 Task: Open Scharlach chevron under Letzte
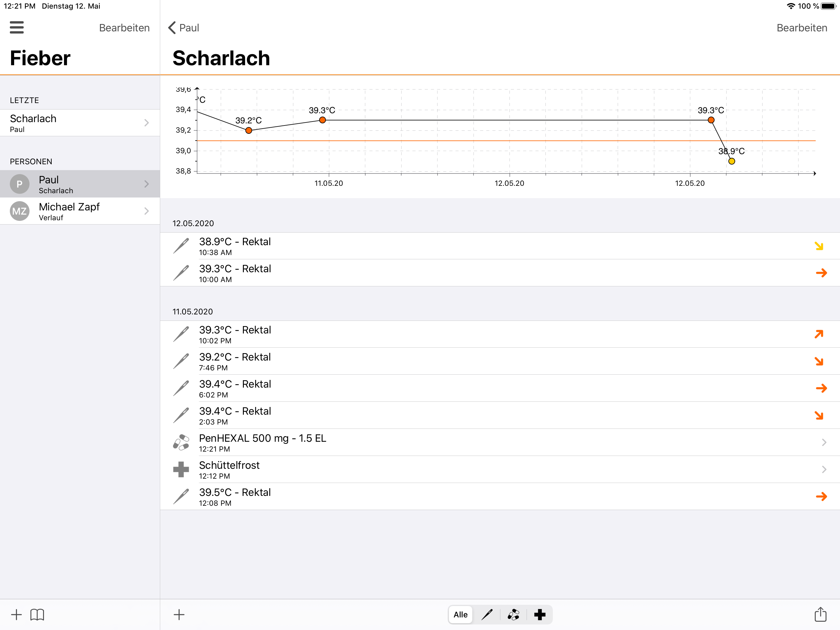147,123
